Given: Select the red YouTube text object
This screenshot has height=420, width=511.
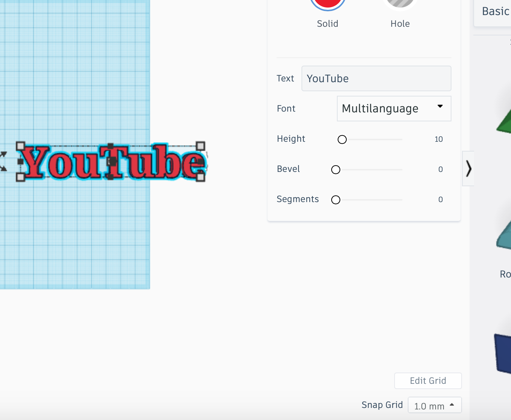Looking at the screenshot, I should [113, 163].
